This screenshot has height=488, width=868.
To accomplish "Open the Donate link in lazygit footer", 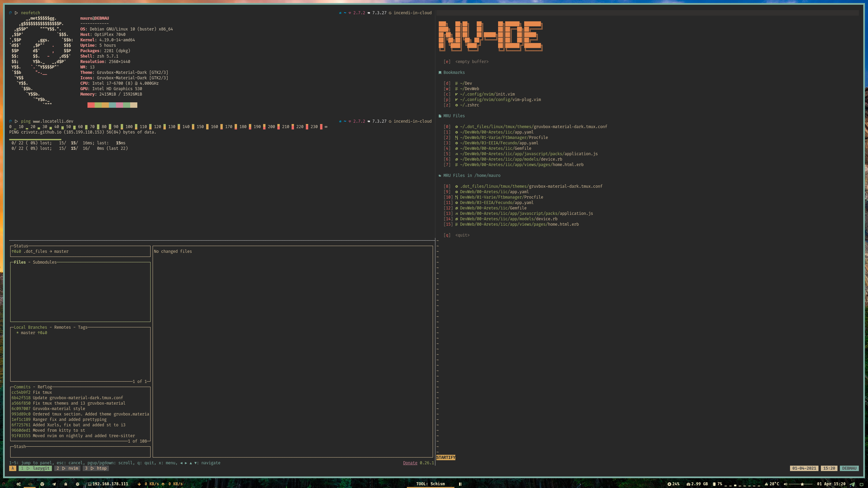I will [410, 463].
